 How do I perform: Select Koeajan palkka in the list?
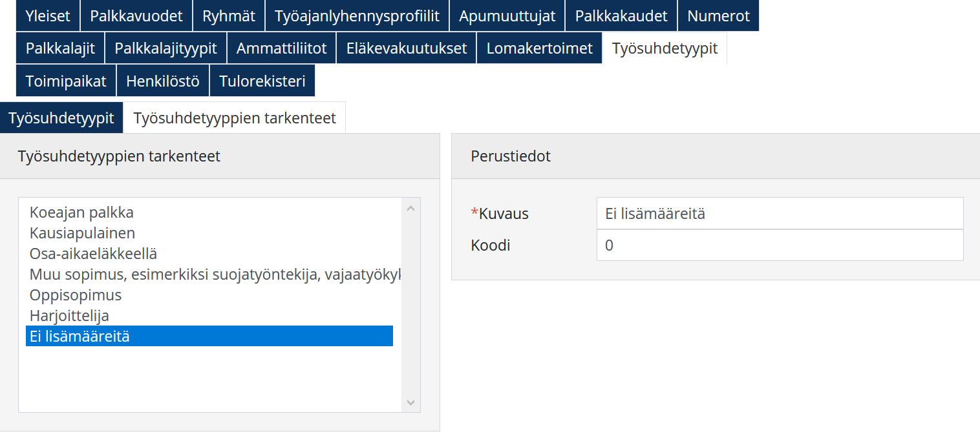point(81,213)
